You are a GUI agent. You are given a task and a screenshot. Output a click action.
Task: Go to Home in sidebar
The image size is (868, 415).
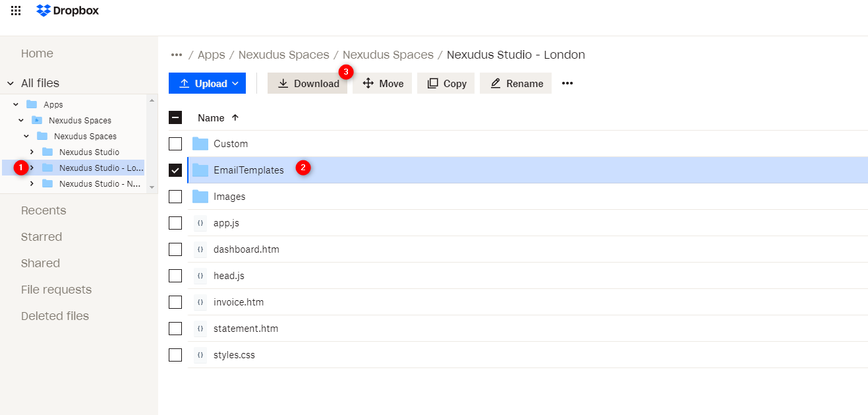pos(37,53)
